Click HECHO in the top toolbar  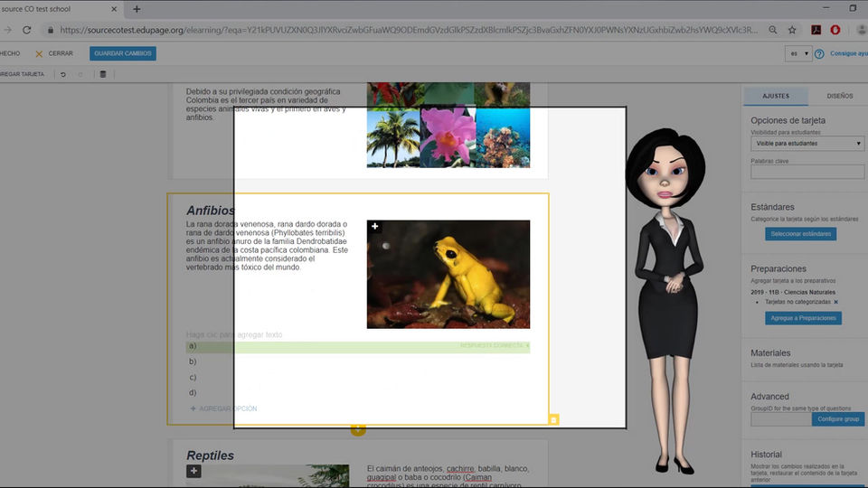click(9, 53)
